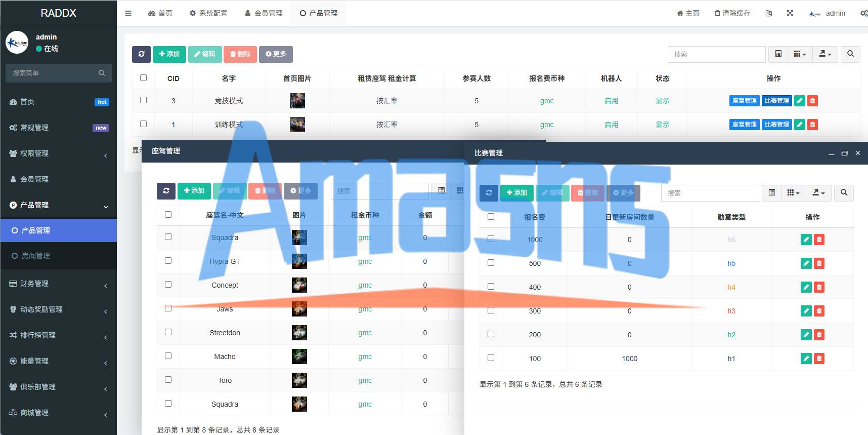Click 添加 button in main product toolbar

[x=169, y=54]
